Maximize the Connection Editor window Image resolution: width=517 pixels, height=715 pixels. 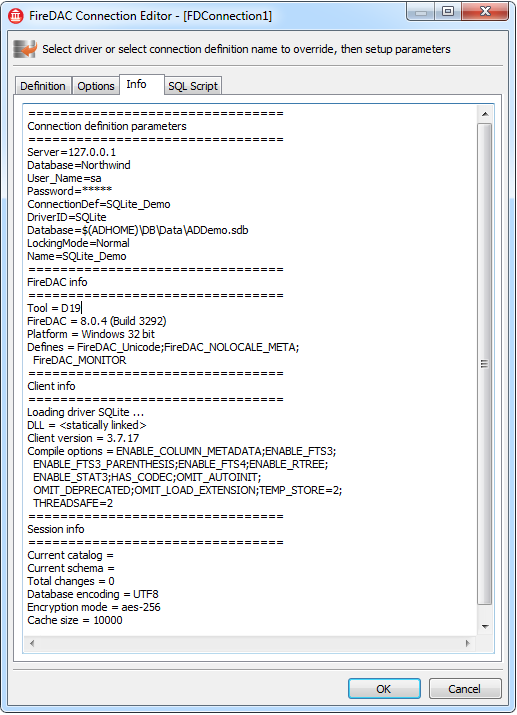point(448,11)
